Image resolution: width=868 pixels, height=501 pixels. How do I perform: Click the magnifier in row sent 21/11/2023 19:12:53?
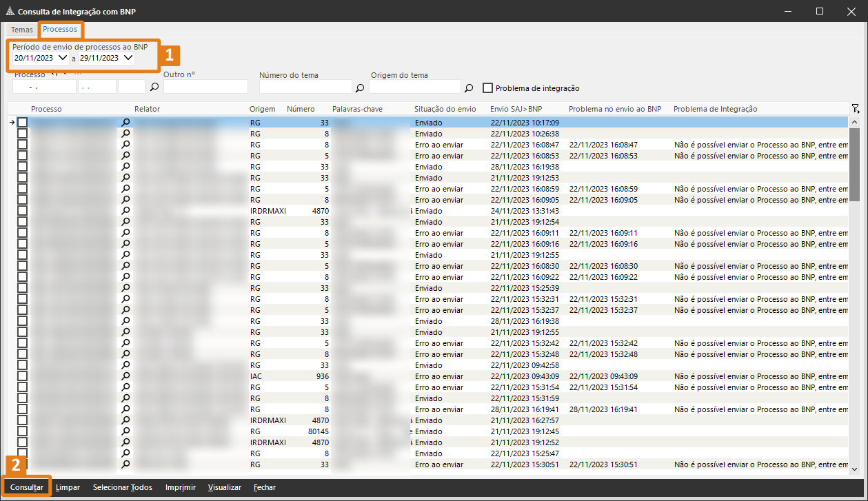coord(125,177)
